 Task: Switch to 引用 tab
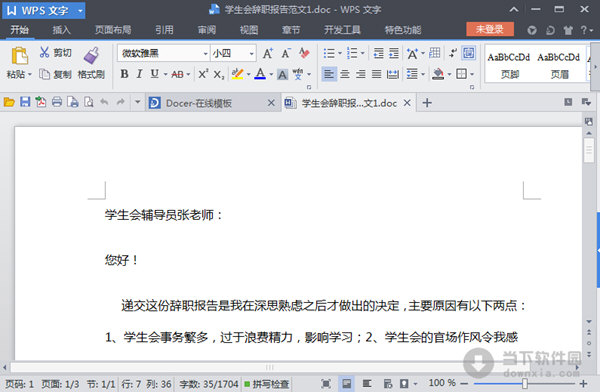point(165,30)
